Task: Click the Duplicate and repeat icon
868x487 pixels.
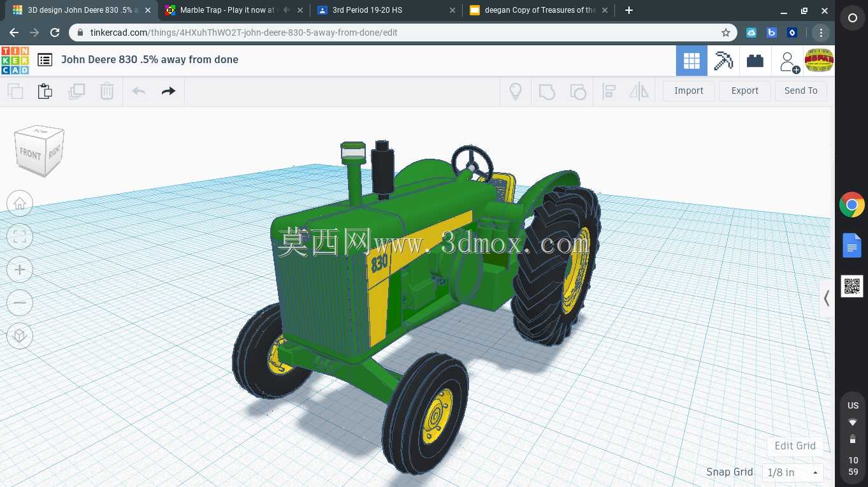Action: (x=76, y=91)
